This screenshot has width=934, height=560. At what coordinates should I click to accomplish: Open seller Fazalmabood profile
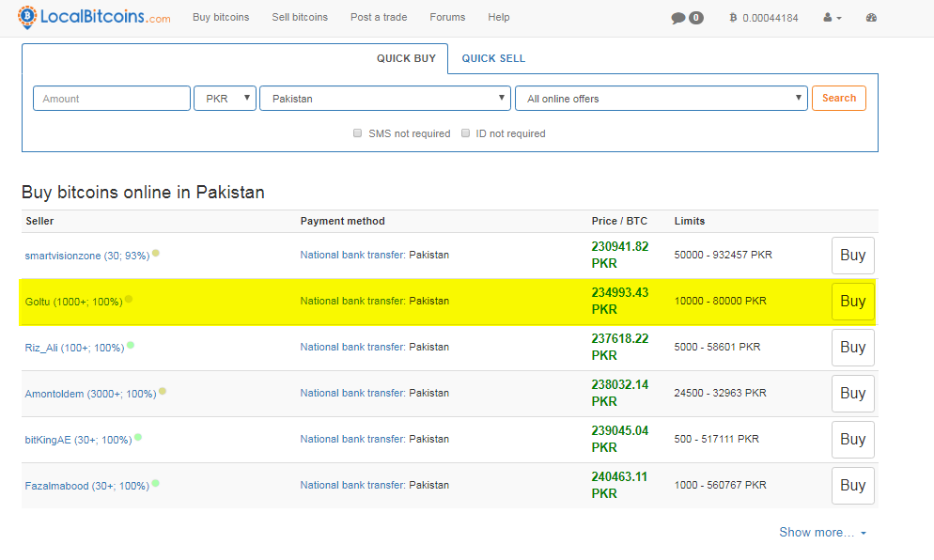(87, 486)
